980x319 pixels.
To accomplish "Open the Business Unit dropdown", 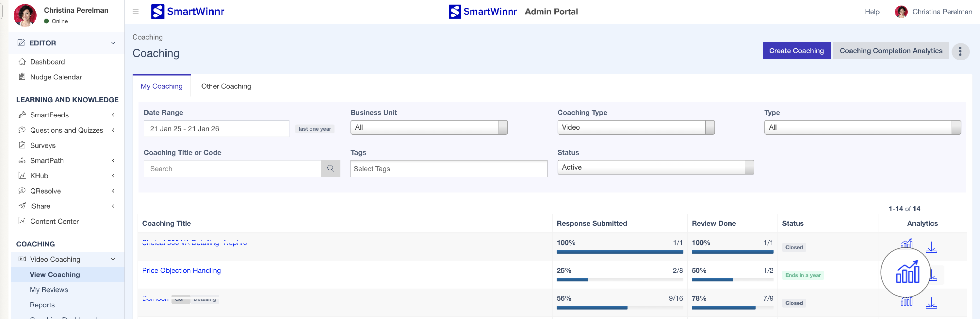I will click(428, 127).
